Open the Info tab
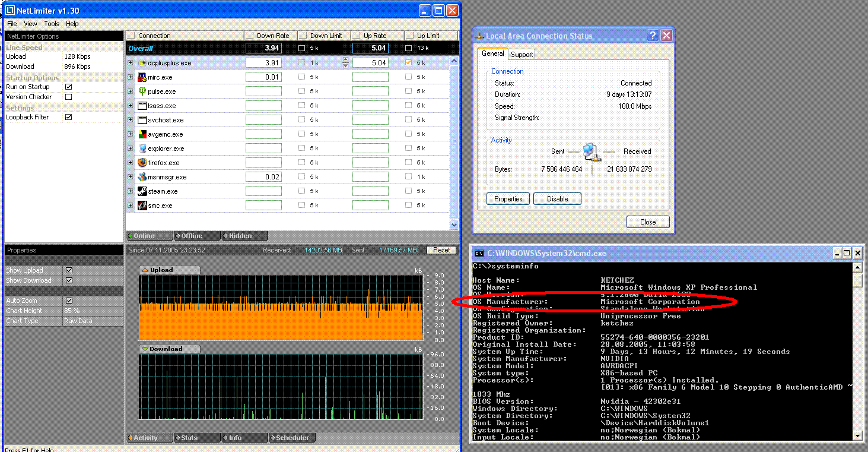Screen dimensions: 868x452 point(244,438)
